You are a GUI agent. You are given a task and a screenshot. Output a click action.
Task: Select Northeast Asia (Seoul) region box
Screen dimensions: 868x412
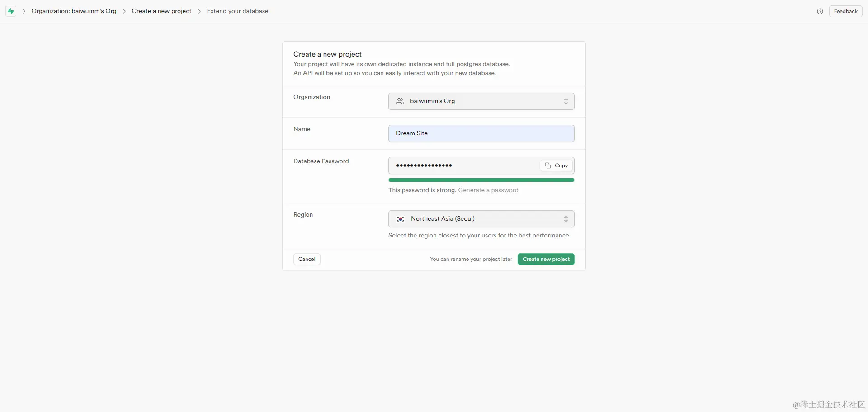[x=481, y=219]
